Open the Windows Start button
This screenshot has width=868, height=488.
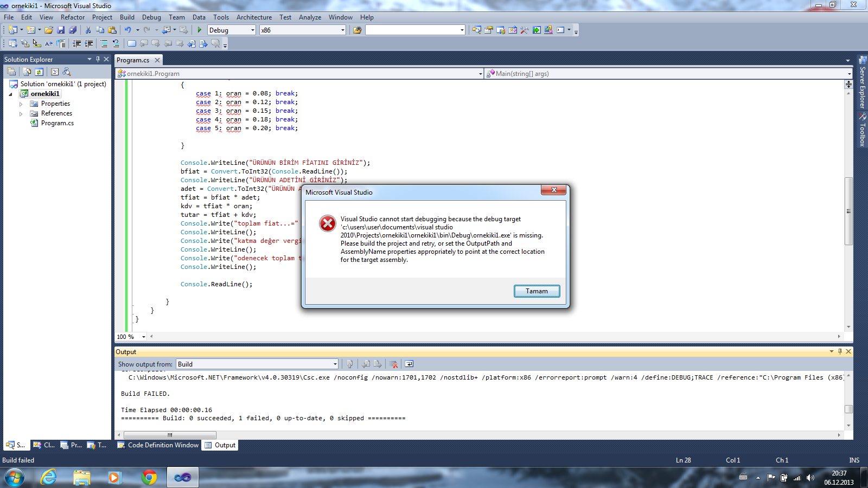(x=15, y=477)
